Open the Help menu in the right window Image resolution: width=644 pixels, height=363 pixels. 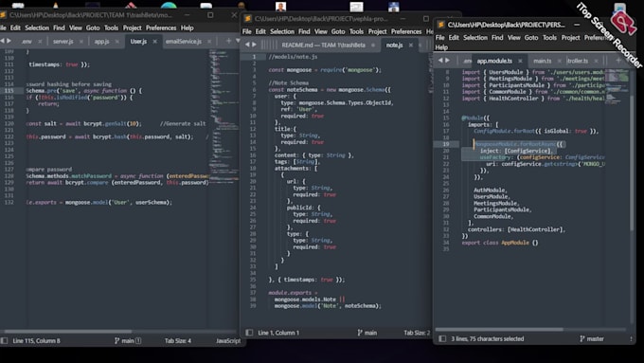(441, 47)
